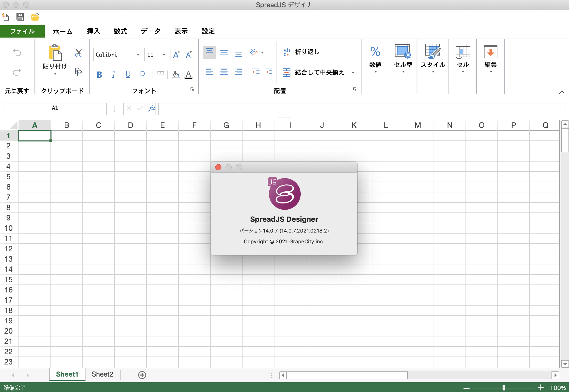Click Increase indent icon
The width and height of the screenshot is (569, 392).
(268, 72)
